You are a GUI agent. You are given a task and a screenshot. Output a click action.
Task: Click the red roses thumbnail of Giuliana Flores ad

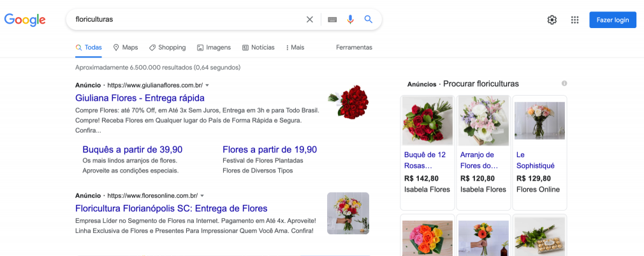(x=348, y=102)
